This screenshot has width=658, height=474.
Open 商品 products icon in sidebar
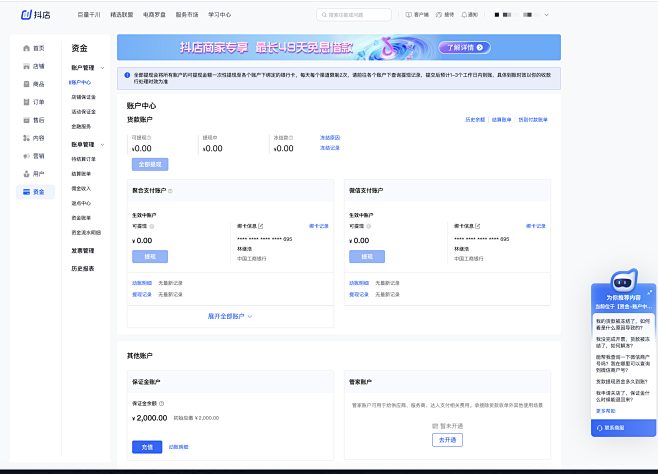click(x=26, y=84)
